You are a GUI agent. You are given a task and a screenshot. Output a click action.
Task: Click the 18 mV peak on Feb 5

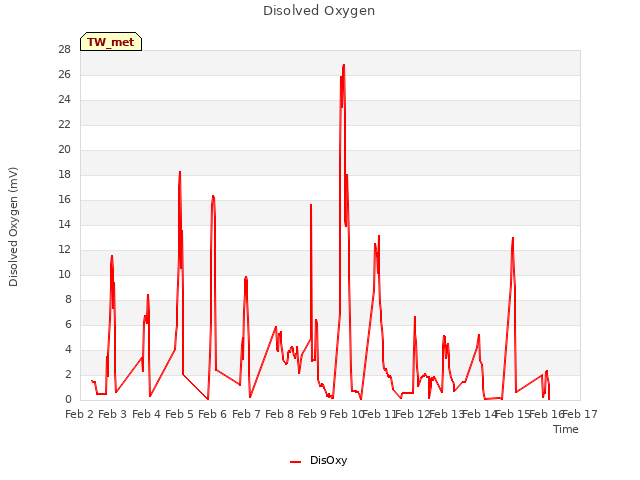pyautogui.click(x=180, y=172)
